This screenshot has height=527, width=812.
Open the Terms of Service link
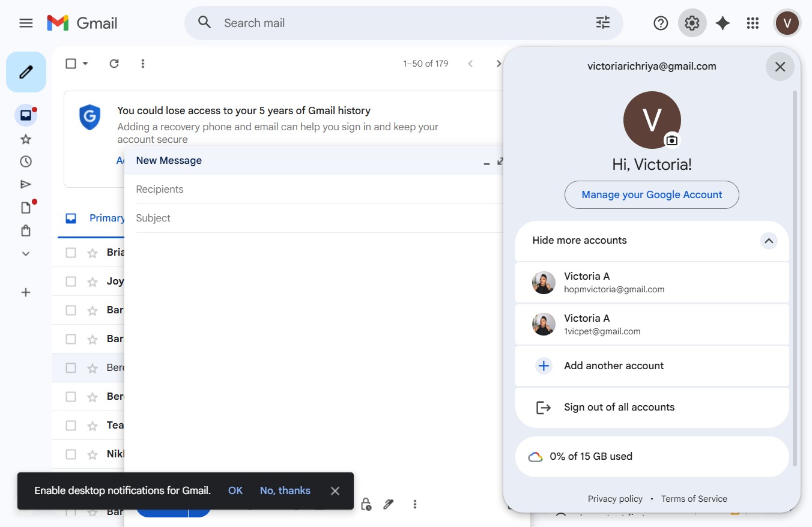(x=694, y=499)
